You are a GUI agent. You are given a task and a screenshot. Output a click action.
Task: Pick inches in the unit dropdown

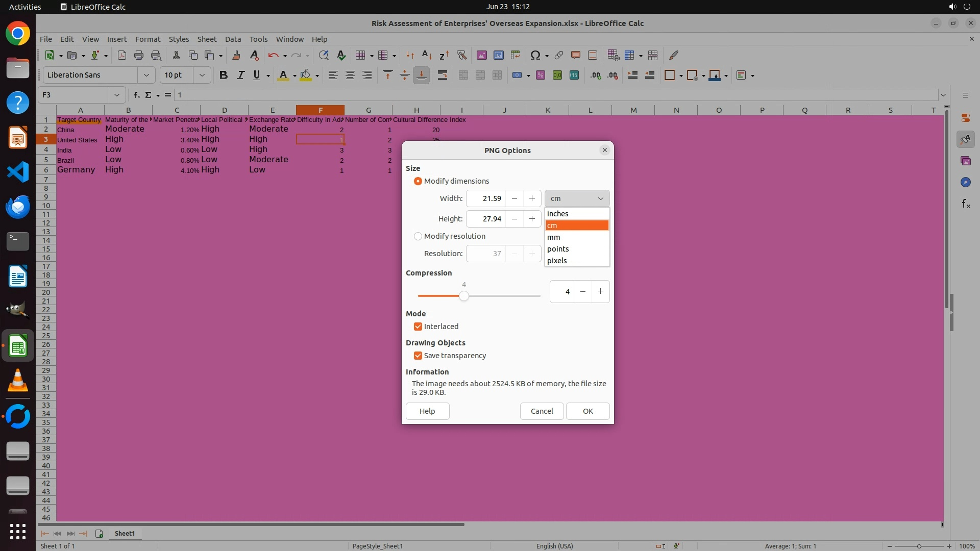coord(557,214)
